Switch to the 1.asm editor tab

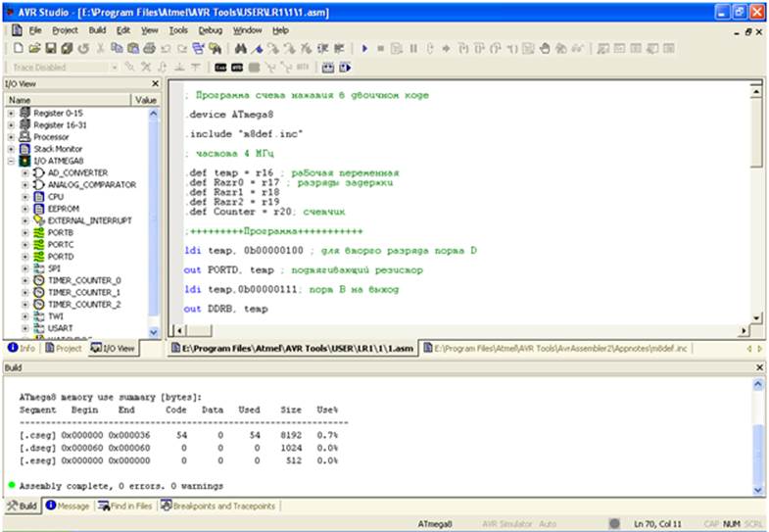[292, 348]
